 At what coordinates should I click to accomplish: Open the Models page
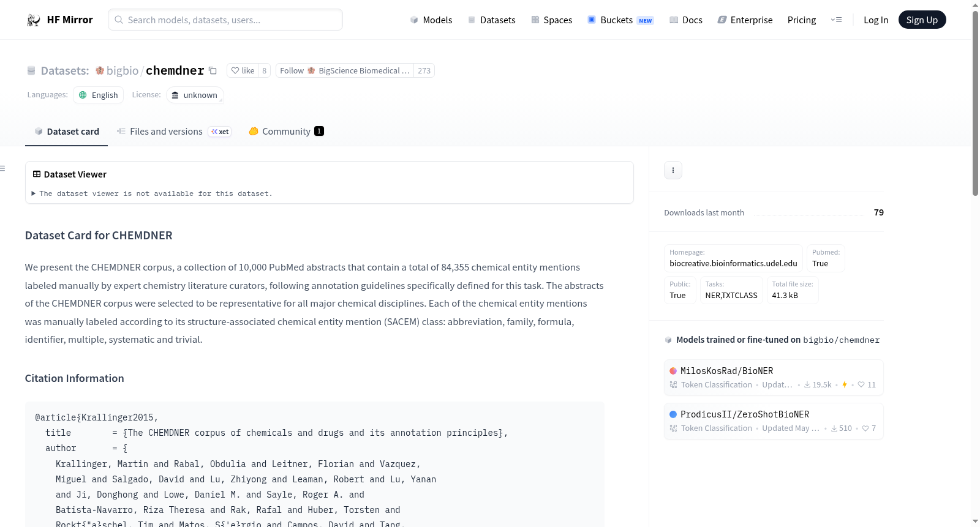click(431, 20)
